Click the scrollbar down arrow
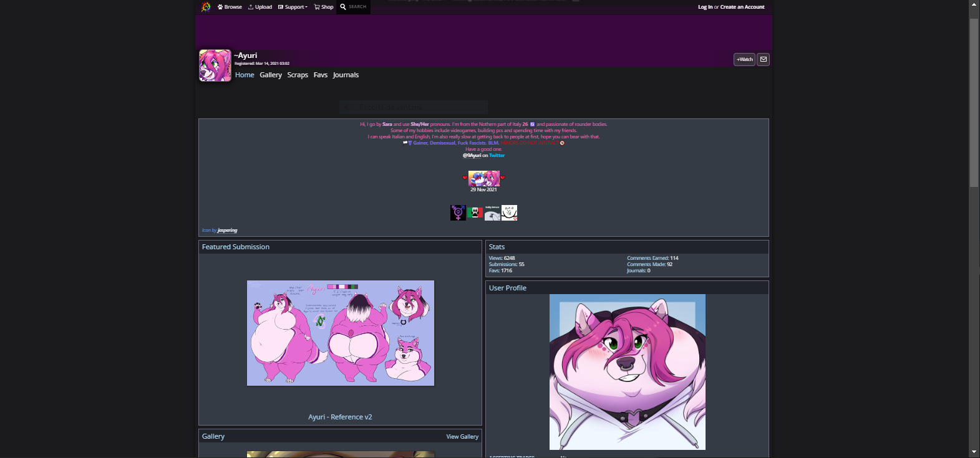Image resolution: width=980 pixels, height=458 pixels. [x=974, y=452]
